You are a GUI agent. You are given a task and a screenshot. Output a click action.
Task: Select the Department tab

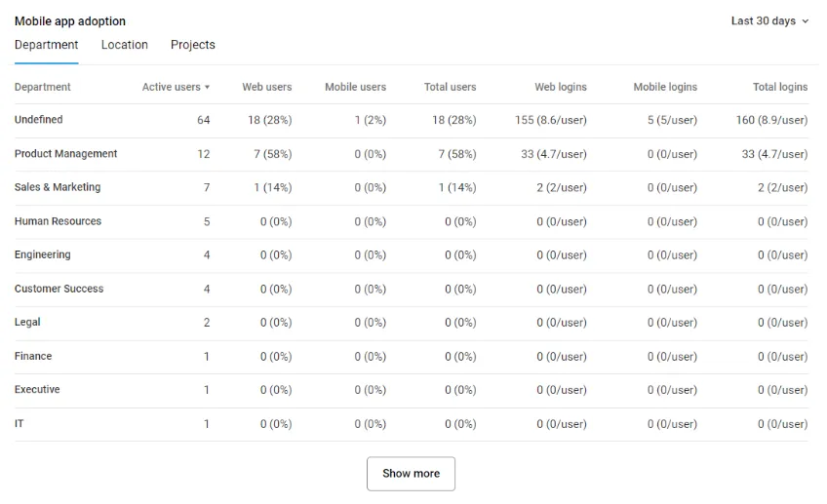pyautogui.click(x=46, y=45)
